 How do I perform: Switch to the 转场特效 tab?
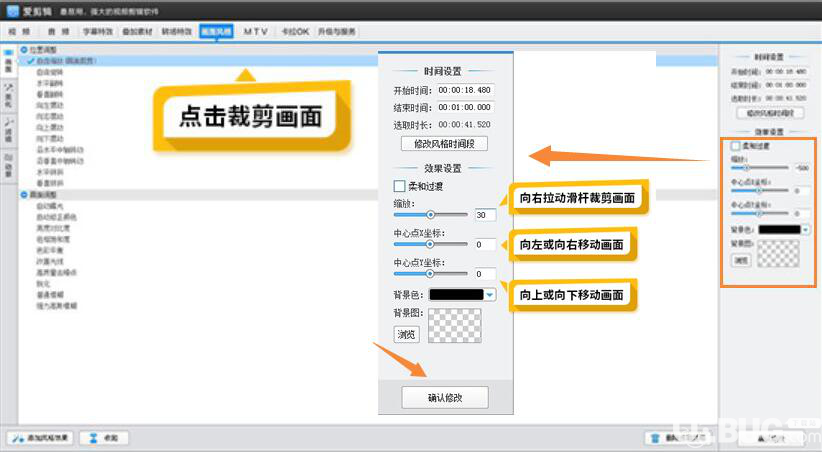[177, 31]
